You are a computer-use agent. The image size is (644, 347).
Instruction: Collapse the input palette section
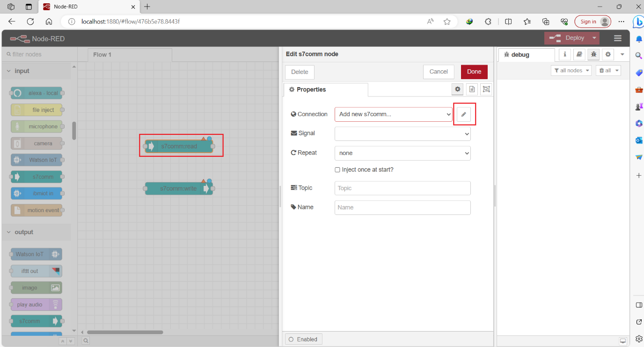click(8, 70)
